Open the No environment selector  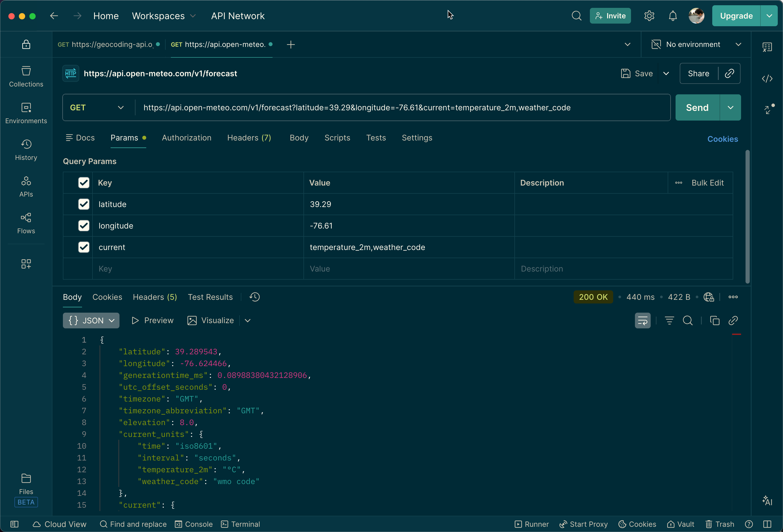696,45
